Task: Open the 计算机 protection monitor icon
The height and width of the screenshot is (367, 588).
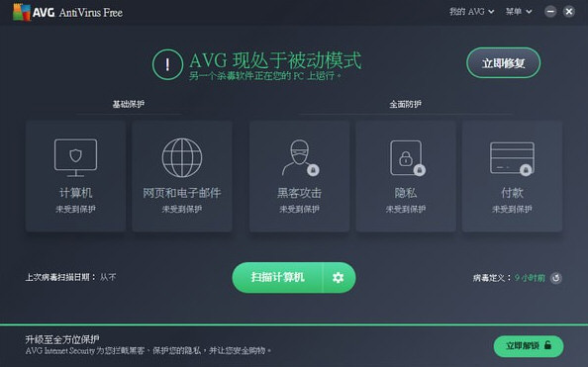Action: pos(76,157)
